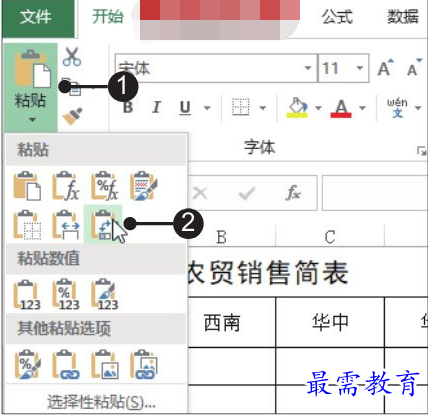Open the underline style dropdown arrow
This screenshot has height=415, width=428.
click(x=207, y=108)
